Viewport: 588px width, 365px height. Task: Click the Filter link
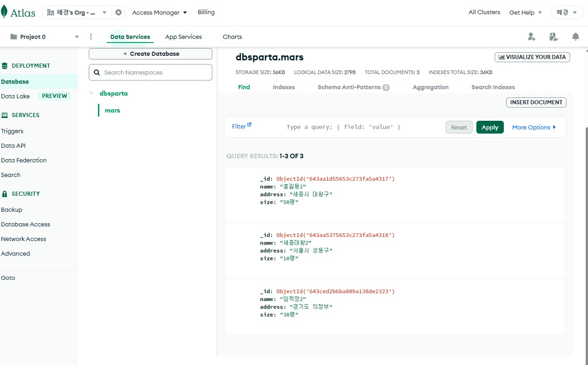[239, 127]
